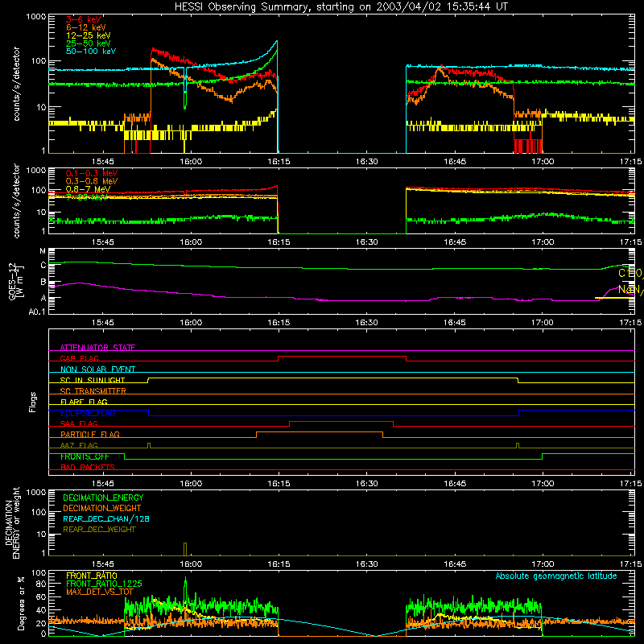Click the GAP_FLAG label
The width and height of the screenshot is (644, 644).
(x=80, y=358)
